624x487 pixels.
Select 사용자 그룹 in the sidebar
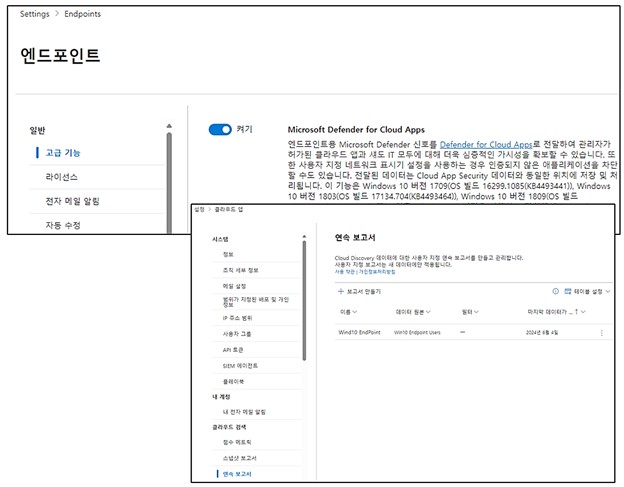237,334
